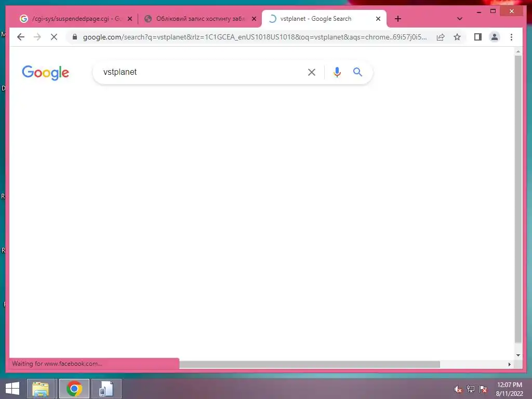Click the horizontal scrollbar thumb
The width and height of the screenshot is (532, 399).
point(310,364)
